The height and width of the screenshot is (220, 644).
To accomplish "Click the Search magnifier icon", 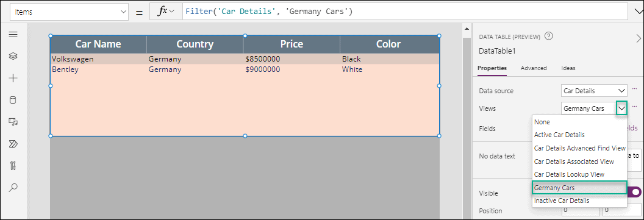I will (13, 188).
